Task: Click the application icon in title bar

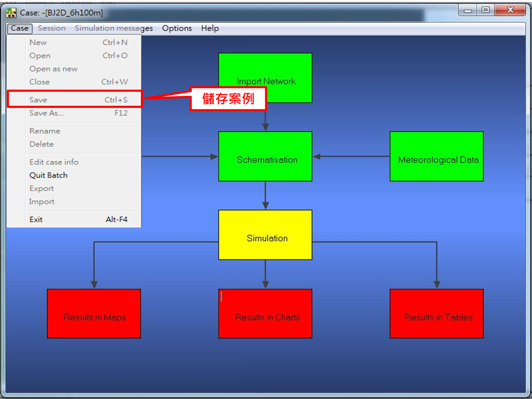Action: coord(11,13)
